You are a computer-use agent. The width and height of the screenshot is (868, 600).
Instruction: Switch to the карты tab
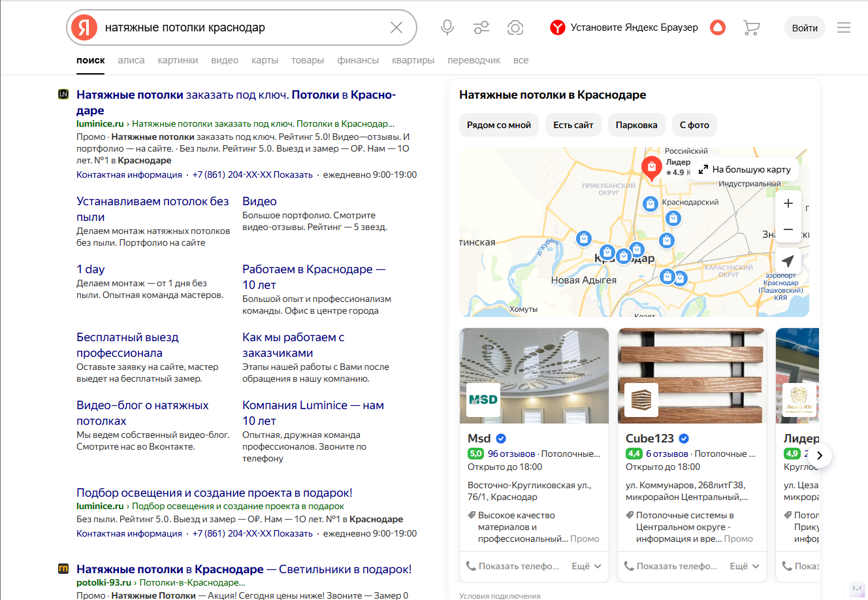(265, 60)
